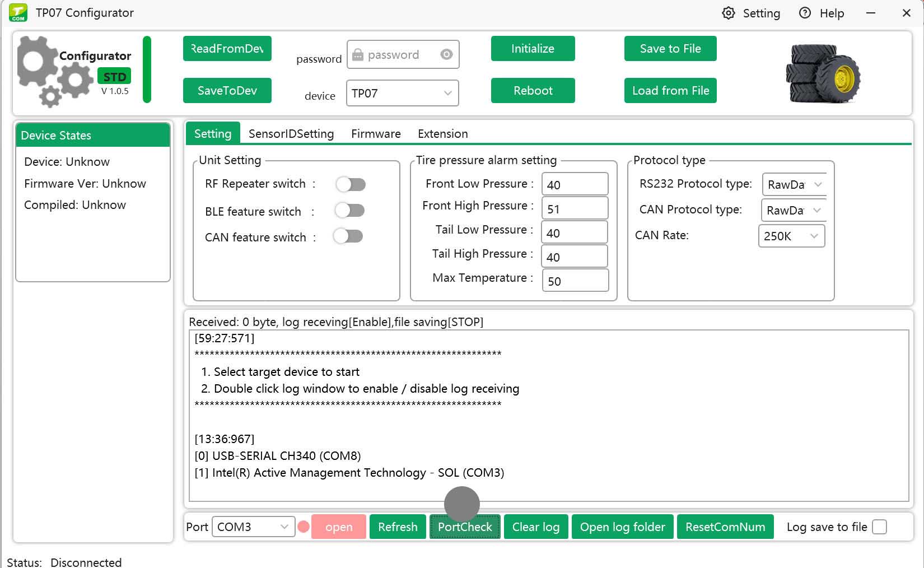Image resolution: width=924 pixels, height=568 pixels.
Task: Clear the log output
Action: click(x=535, y=527)
